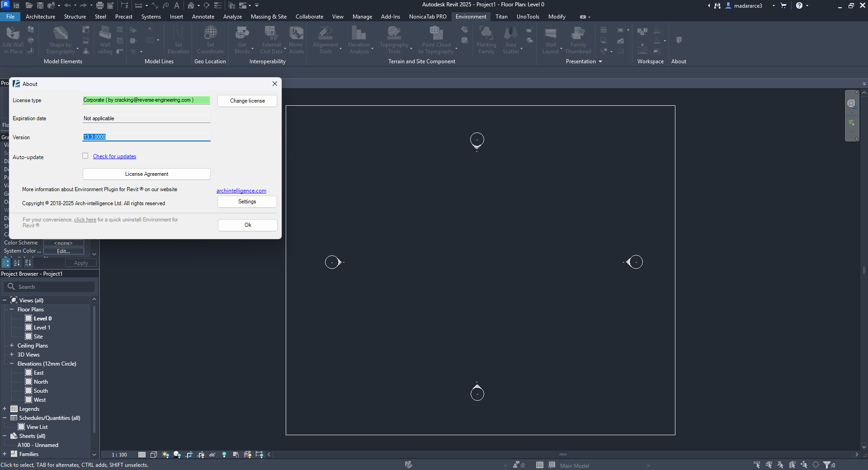This screenshot has width=868, height=470.
Task: Collapse the Floor Plans tree node
Action: (x=12, y=310)
